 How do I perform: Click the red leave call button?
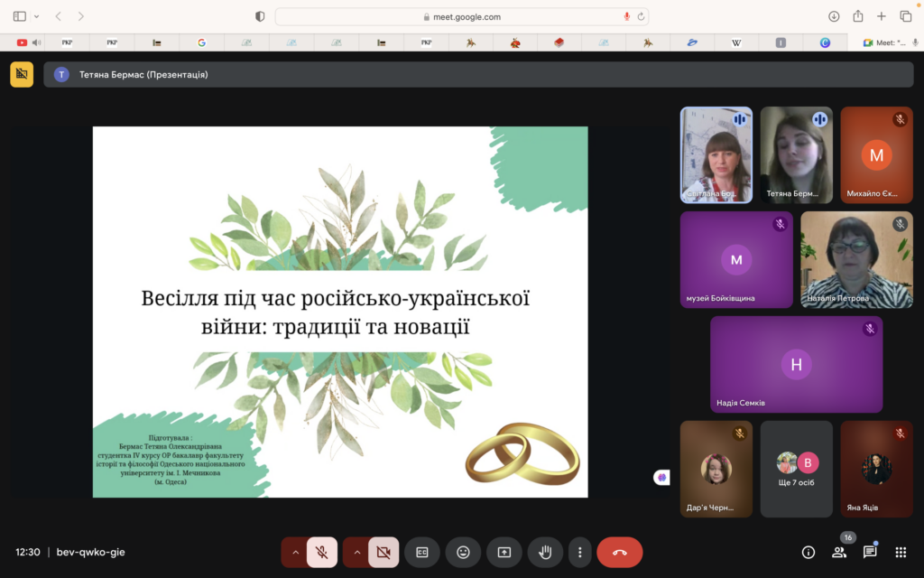click(x=619, y=552)
